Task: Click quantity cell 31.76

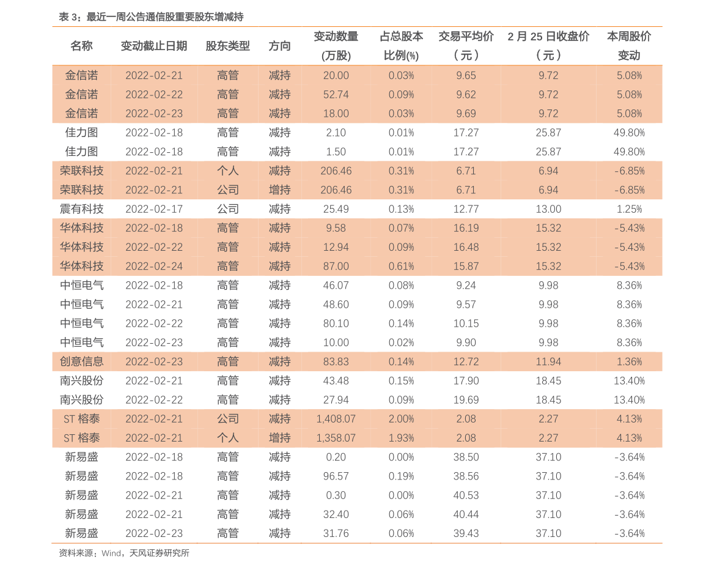Action: [x=336, y=533]
